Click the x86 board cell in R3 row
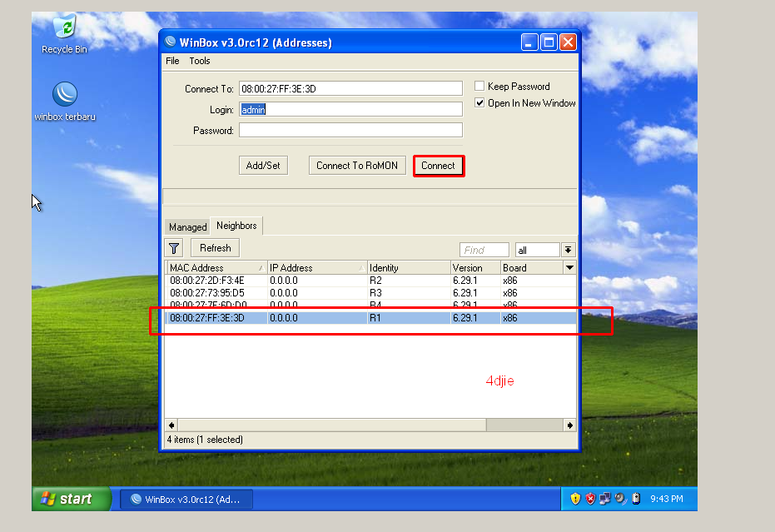This screenshot has width=775, height=532. (x=510, y=293)
